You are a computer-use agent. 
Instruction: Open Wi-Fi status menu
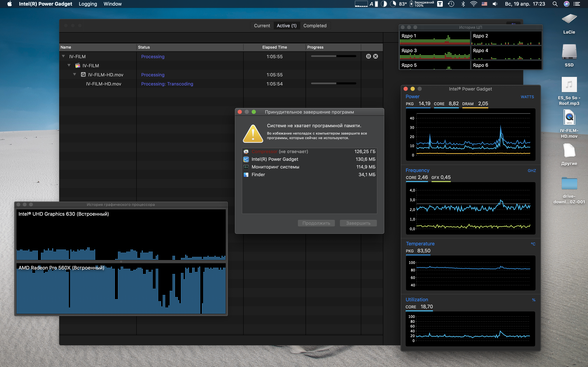coord(474,4)
